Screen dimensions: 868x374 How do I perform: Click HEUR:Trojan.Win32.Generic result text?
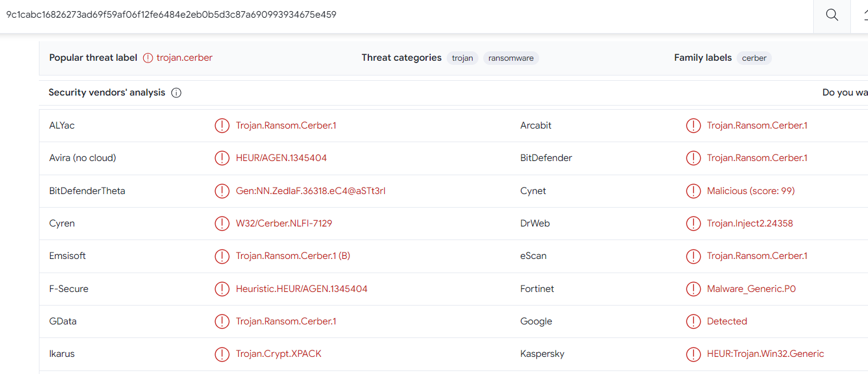[x=765, y=354]
